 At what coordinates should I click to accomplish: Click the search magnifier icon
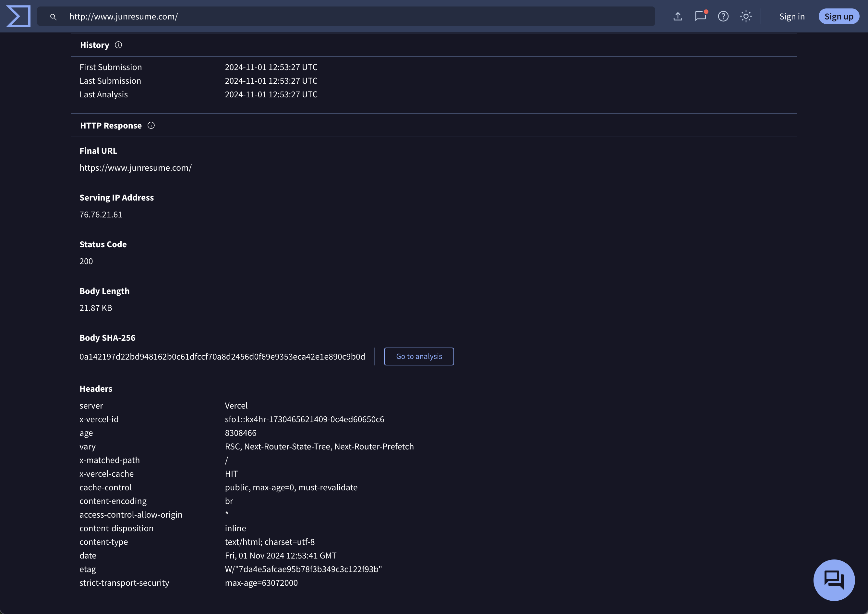pos(53,17)
